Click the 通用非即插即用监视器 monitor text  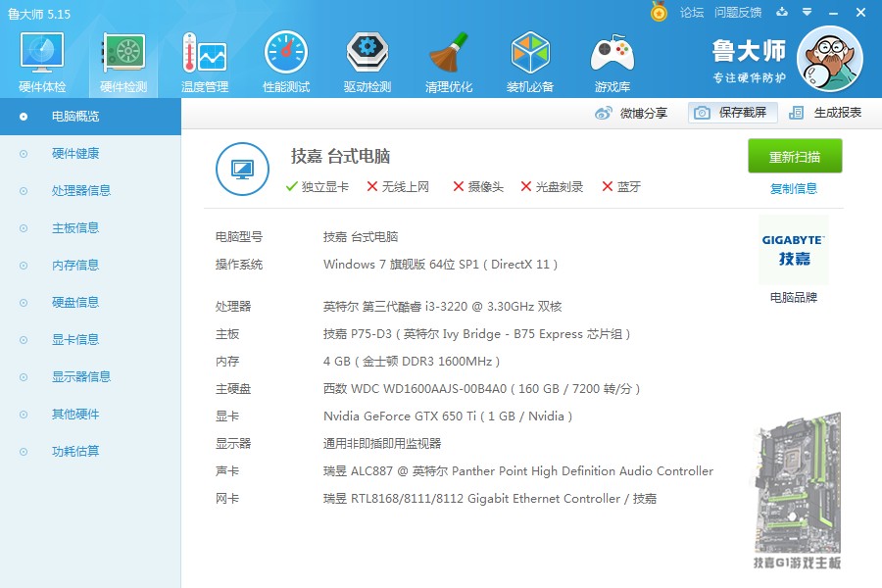click(x=382, y=444)
